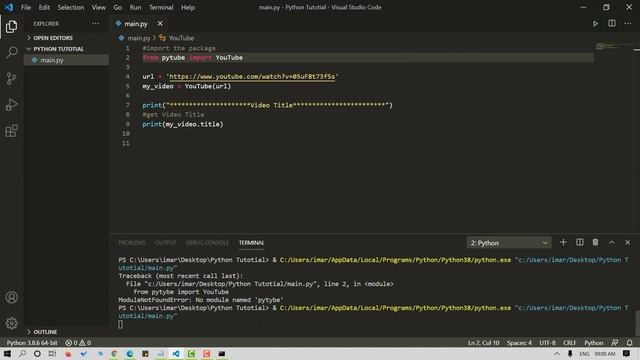The image size is (640, 360).
Task: Open the View menu
Action: (x=98, y=7)
